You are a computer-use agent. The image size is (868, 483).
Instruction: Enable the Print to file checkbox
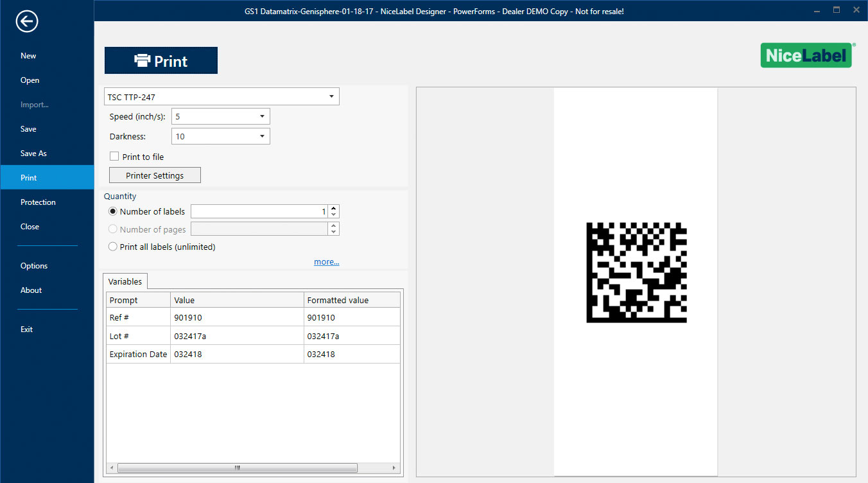tap(114, 156)
